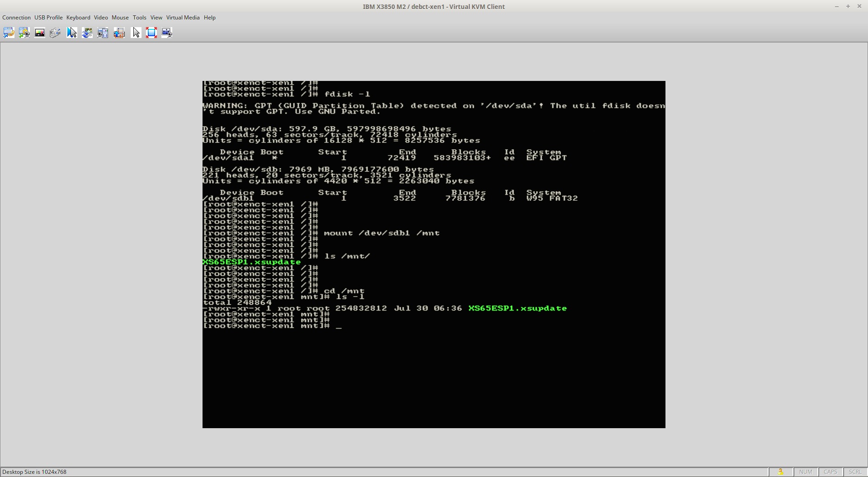Switch to full screen with red-arrow icon

(x=151, y=33)
